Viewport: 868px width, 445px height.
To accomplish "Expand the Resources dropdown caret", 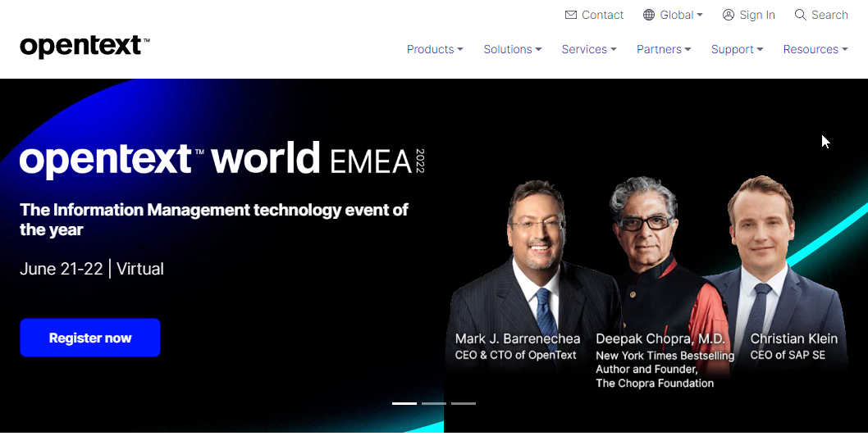I will point(845,50).
